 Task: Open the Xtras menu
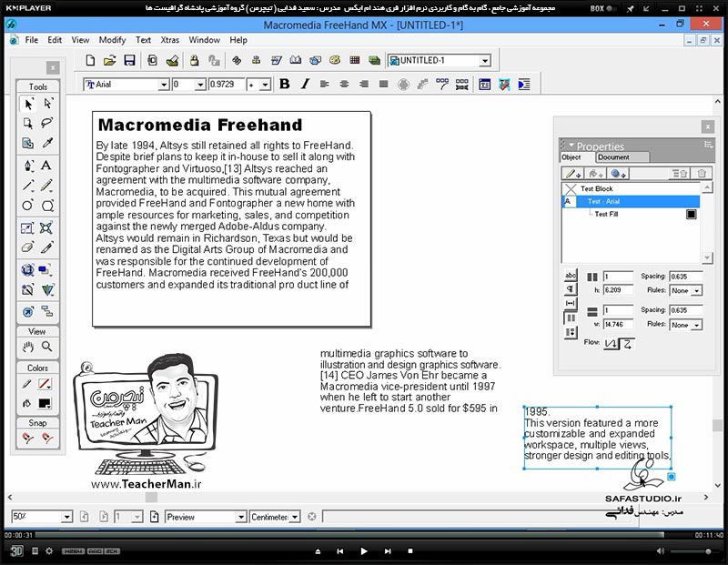(x=169, y=40)
